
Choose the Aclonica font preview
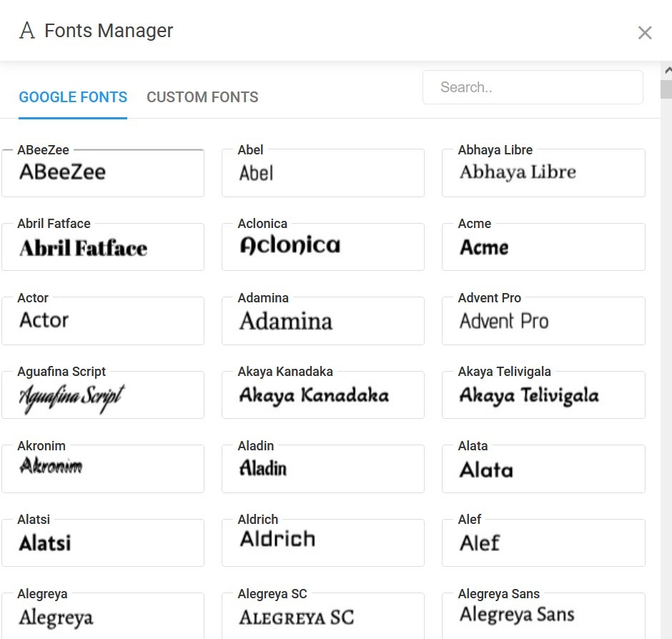(x=323, y=247)
